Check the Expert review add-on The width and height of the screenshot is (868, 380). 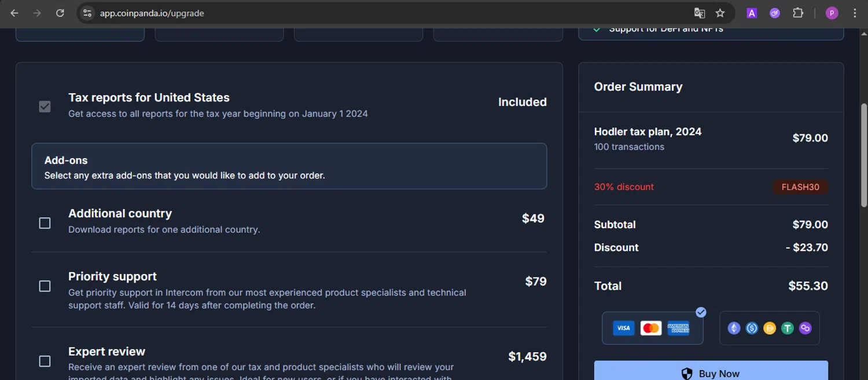coord(45,361)
